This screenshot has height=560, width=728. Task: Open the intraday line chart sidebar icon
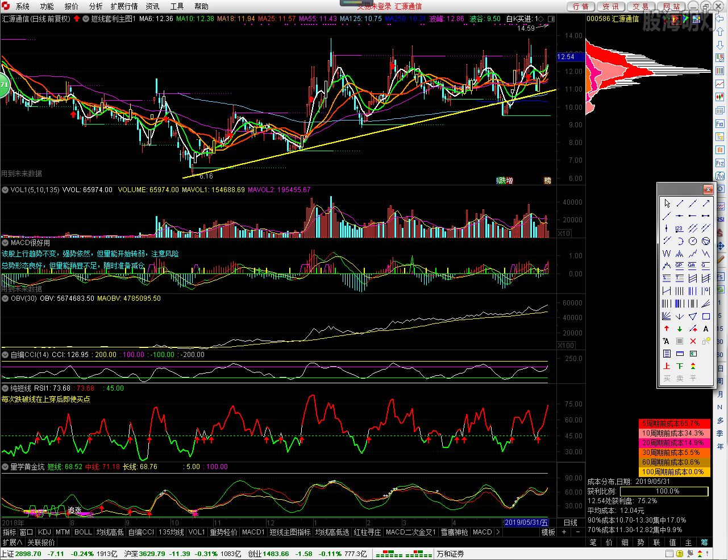(720, 84)
